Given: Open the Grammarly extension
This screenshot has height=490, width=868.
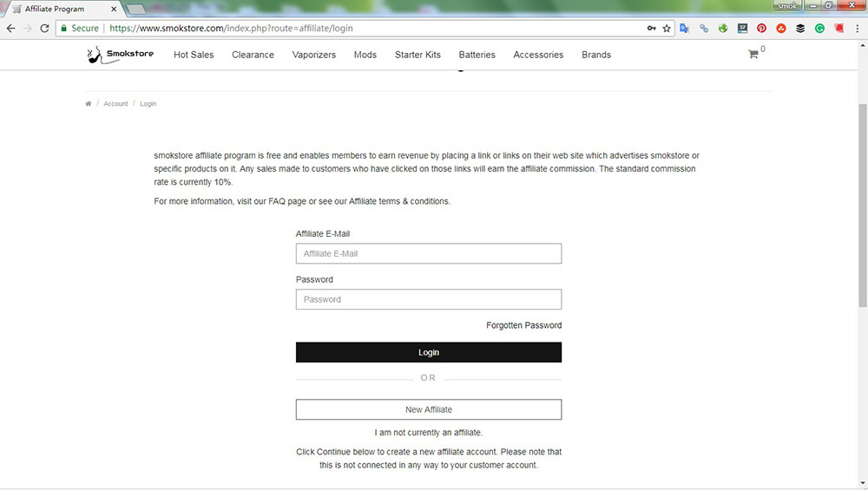Looking at the screenshot, I should 820,29.
